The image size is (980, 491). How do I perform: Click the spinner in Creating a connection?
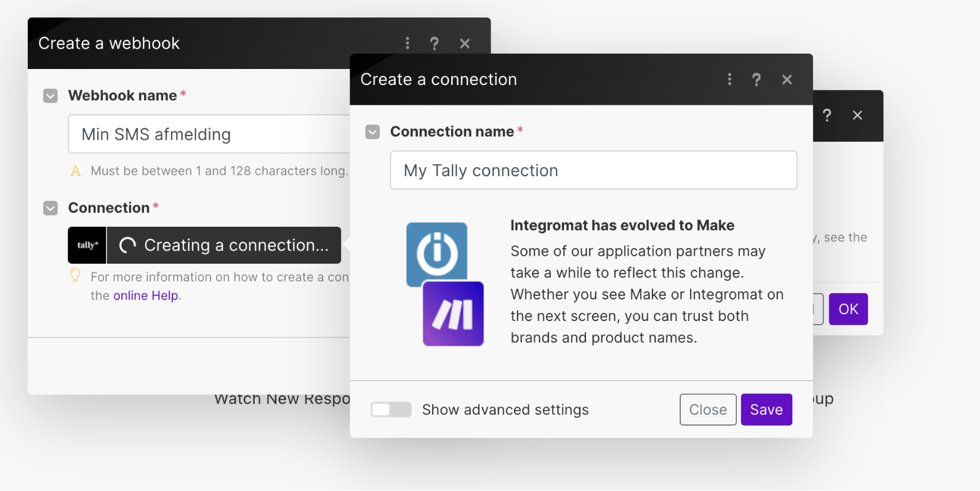(x=127, y=245)
